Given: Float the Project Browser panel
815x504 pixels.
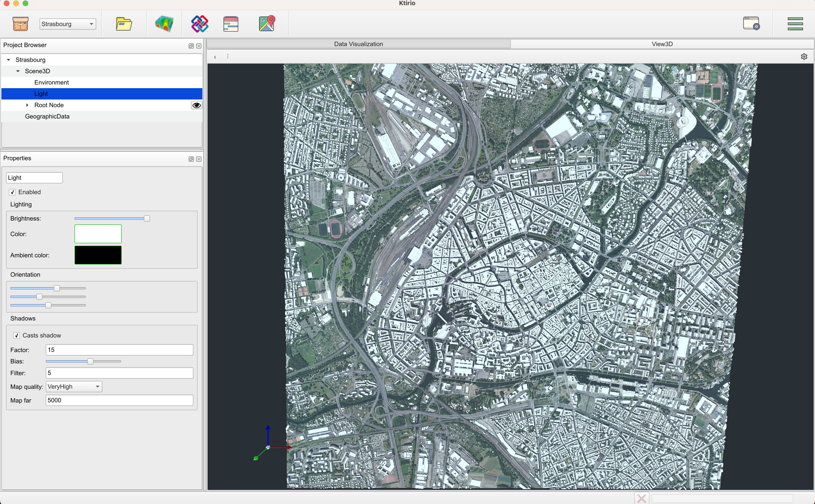Looking at the screenshot, I should coord(191,46).
